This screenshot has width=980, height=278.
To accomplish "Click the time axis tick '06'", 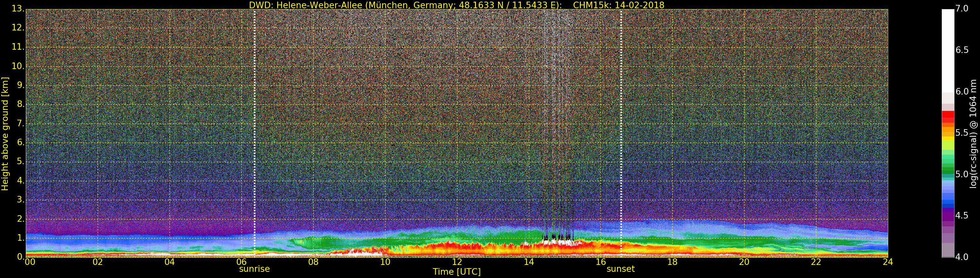I will [242, 262].
